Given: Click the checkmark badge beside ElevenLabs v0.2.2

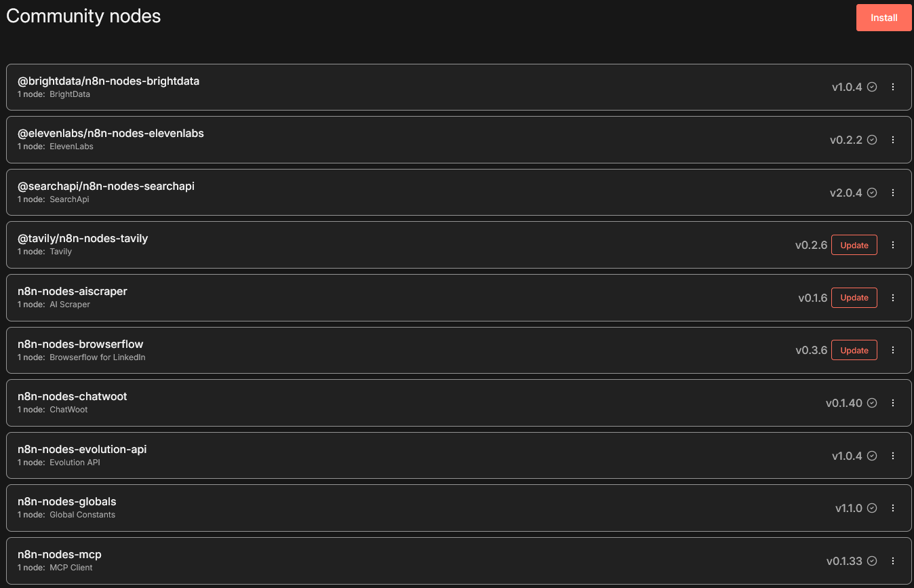Looking at the screenshot, I should pos(873,140).
